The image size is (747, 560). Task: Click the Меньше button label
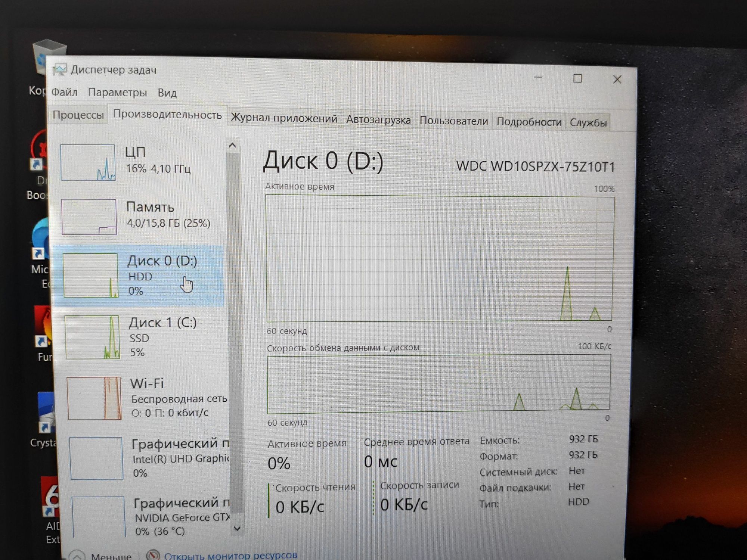point(111,556)
